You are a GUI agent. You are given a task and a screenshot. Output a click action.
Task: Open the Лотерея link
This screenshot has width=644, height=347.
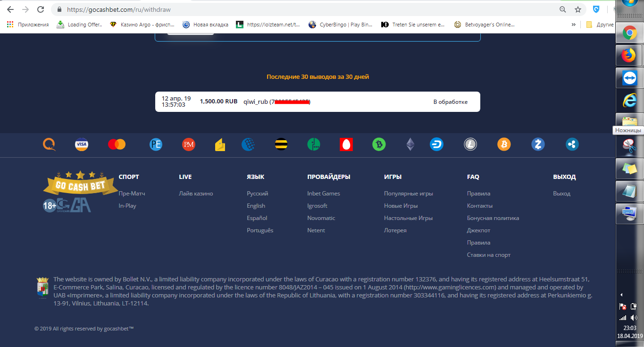pos(395,230)
